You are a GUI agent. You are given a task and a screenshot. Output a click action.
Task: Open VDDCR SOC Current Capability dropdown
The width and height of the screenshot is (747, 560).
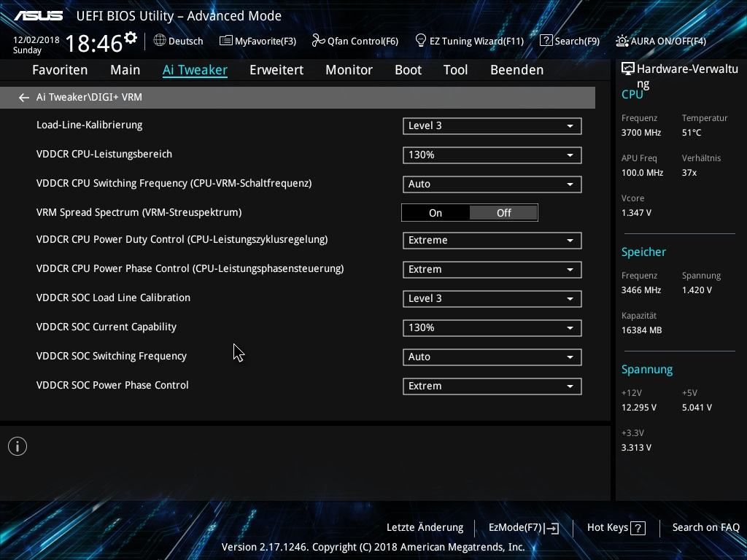pyautogui.click(x=492, y=327)
